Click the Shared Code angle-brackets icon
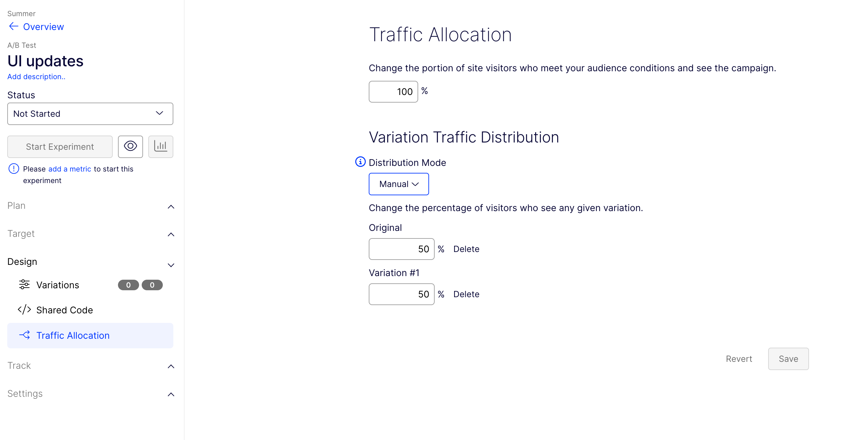 click(24, 310)
